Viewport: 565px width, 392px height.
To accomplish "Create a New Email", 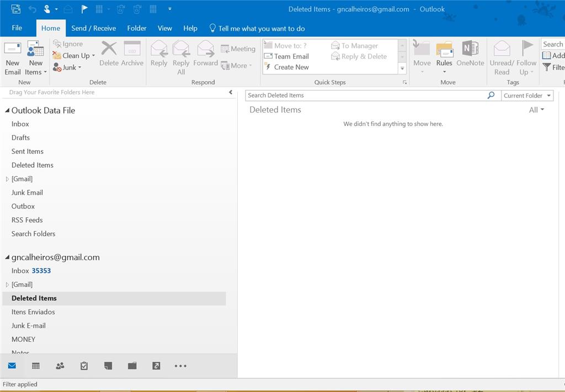I will (13, 58).
